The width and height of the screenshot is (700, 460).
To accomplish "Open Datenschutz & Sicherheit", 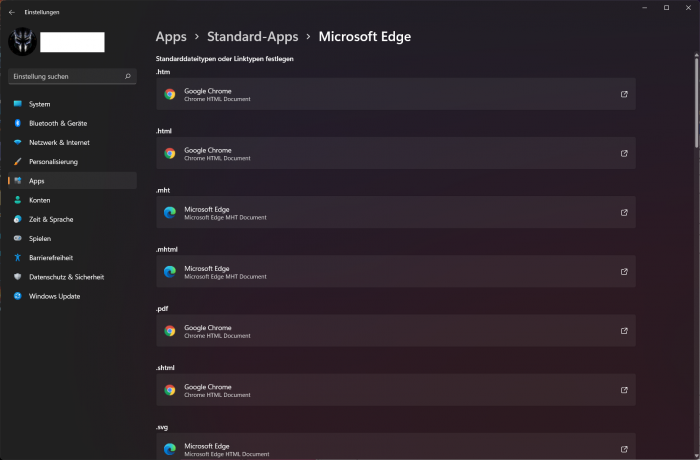I will (x=72, y=277).
